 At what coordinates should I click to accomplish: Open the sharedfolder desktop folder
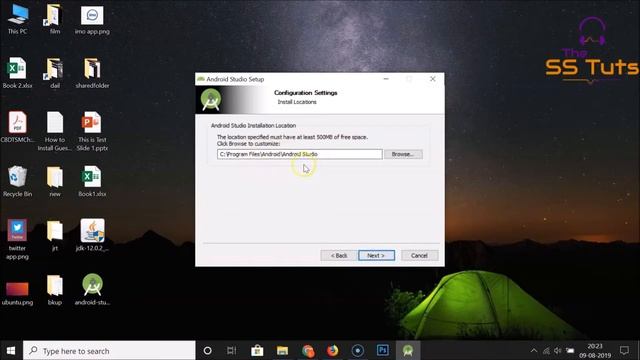click(92, 73)
